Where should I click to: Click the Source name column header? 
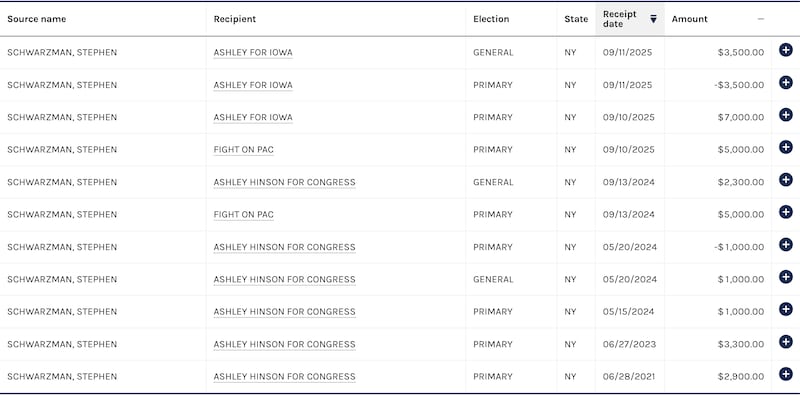37,19
